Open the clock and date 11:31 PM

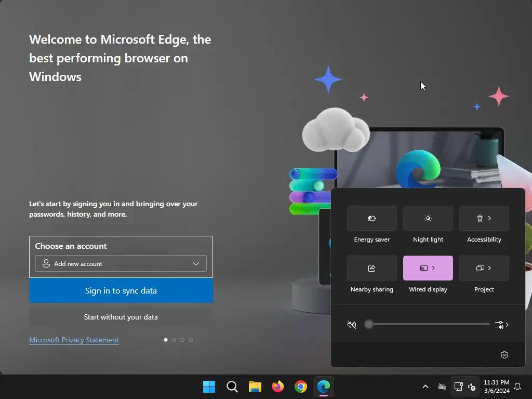click(496, 387)
